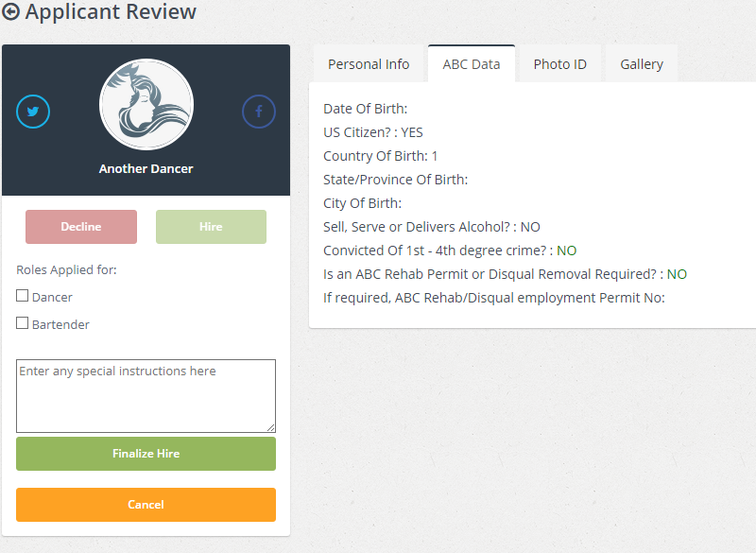Click the Finalize Hire button
This screenshot has width=756, height=553.
point(146,454)
